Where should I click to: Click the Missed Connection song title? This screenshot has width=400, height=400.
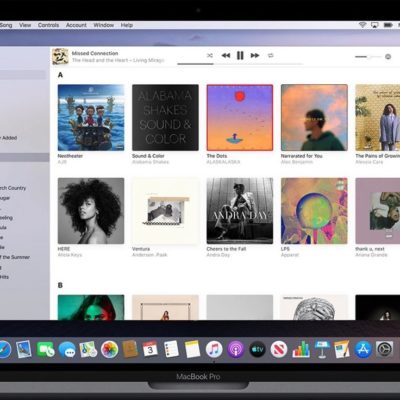pos(95,53)
